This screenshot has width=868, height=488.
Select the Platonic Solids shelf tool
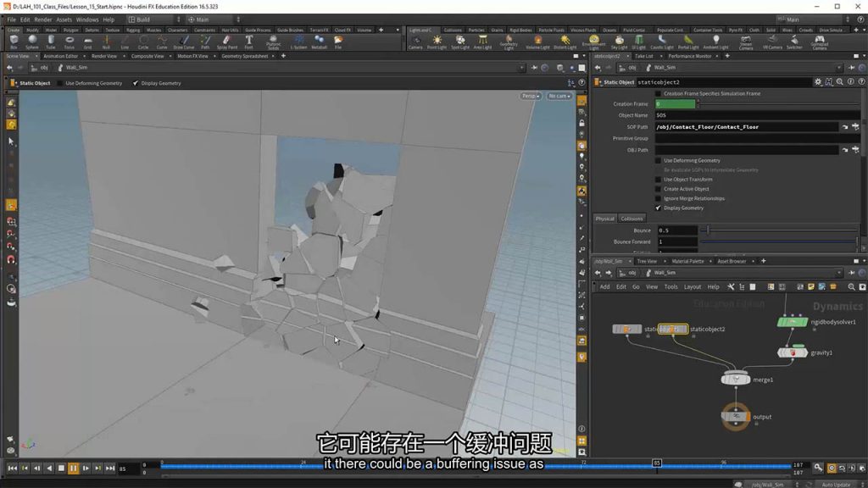point(273,42)
